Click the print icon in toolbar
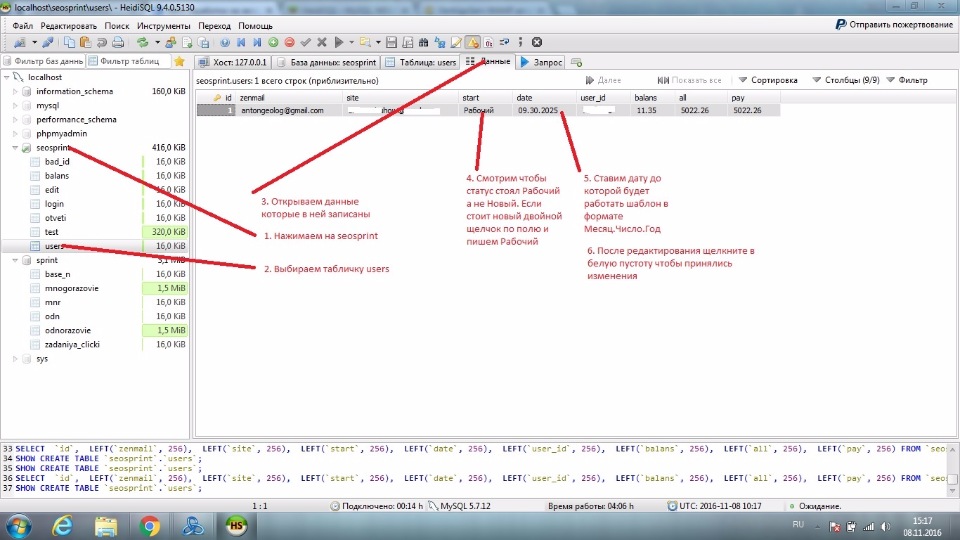The width and height of the screenshot is (960, 540). (118, 42)
